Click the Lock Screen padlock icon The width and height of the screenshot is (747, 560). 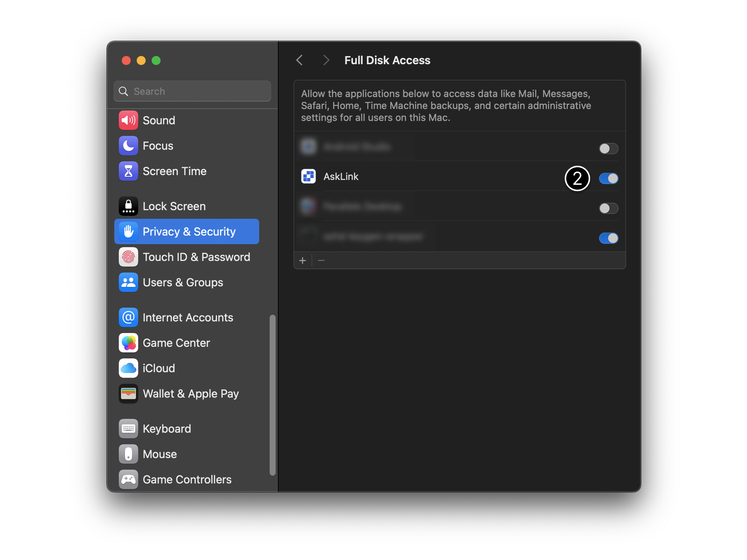[x=128, y=206]
